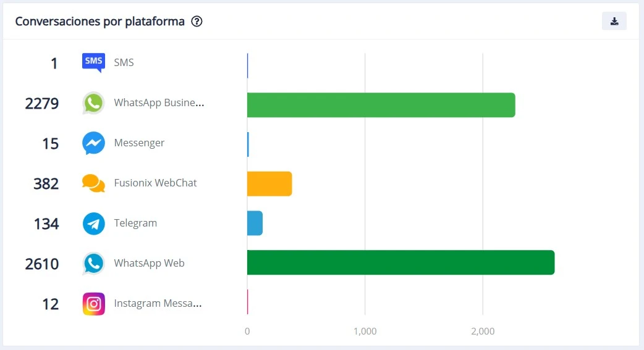Click the count value 12
The height and width of the screenshot is (350, 644).
51,304
